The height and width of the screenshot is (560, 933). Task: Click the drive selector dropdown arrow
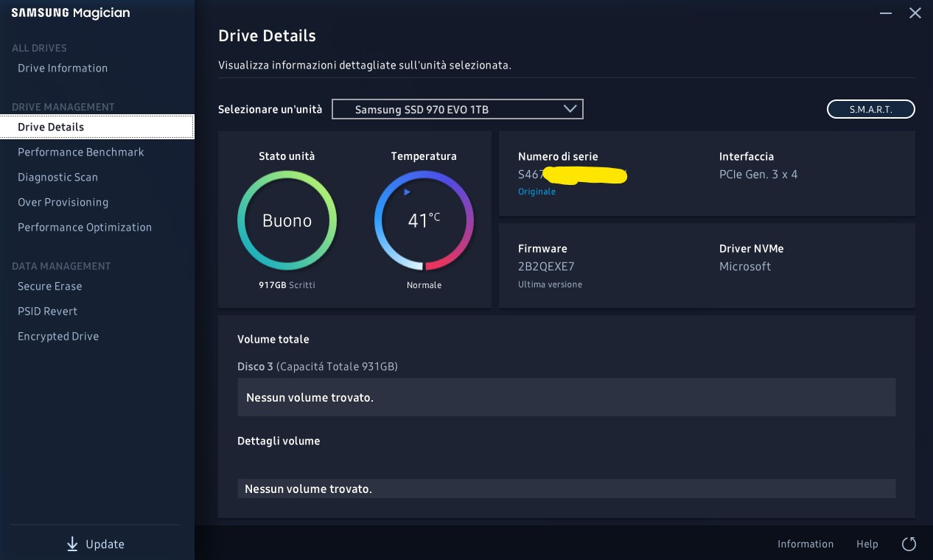570,108
